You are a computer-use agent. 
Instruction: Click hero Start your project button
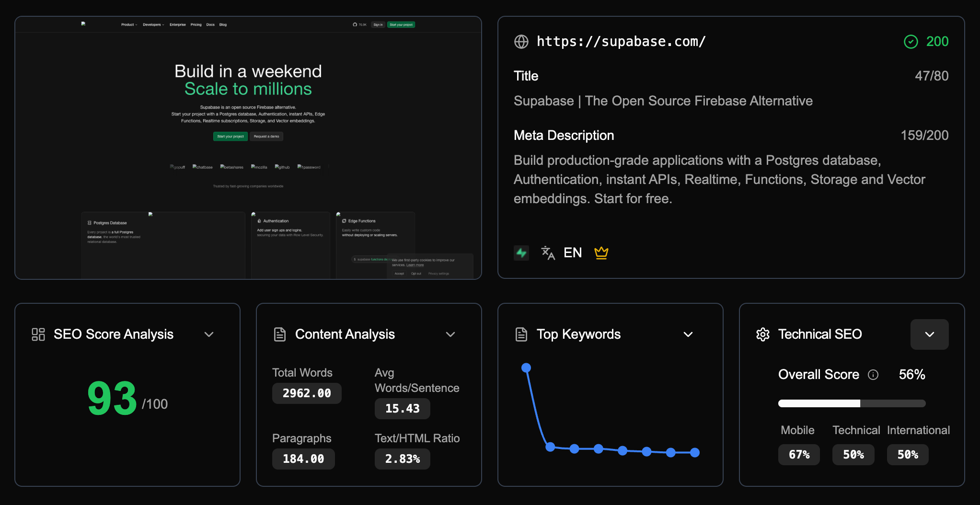[x=231, y=137]
